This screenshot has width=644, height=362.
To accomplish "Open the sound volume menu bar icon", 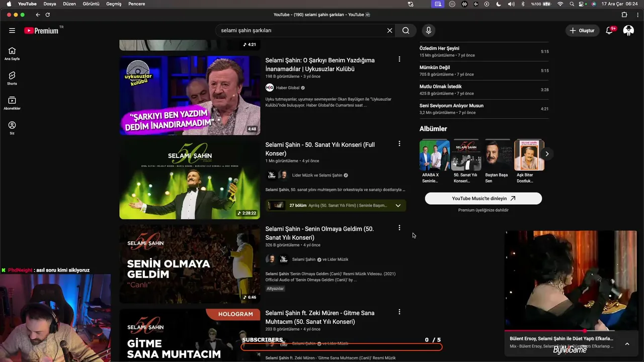I will [x=511, y=4].
